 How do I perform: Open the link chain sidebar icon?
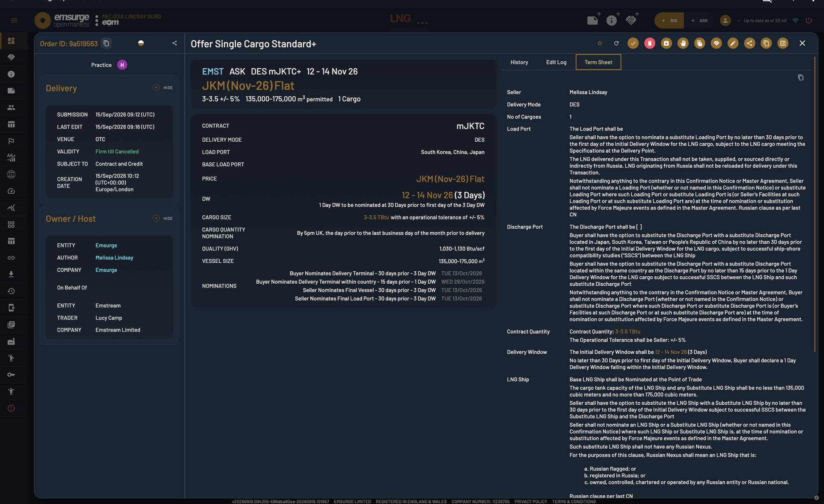11,258
